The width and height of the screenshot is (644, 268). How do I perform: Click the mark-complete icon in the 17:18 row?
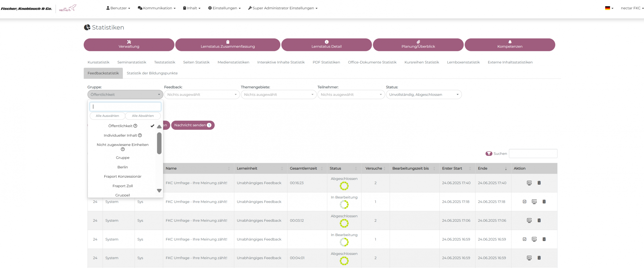click(x=524, y=202)
